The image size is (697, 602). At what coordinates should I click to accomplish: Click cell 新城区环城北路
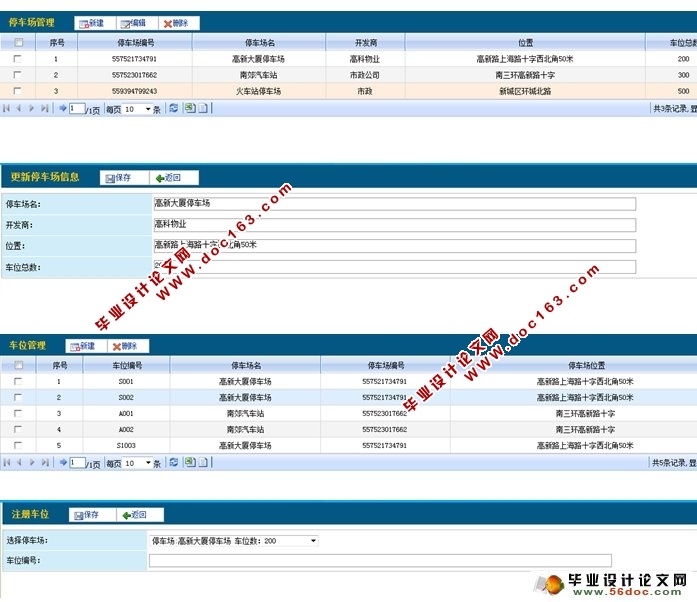pos(525,91)
